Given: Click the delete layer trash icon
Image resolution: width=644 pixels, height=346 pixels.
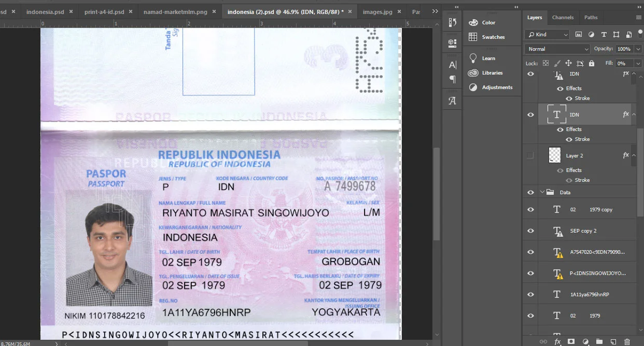Looking at the screenshot, I should click(x=627, y=341).
